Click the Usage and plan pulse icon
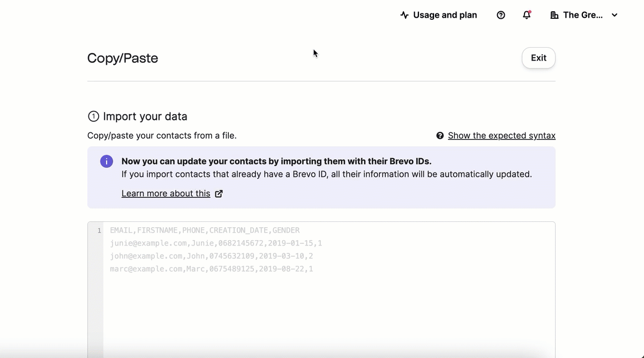 pos(405,15)
